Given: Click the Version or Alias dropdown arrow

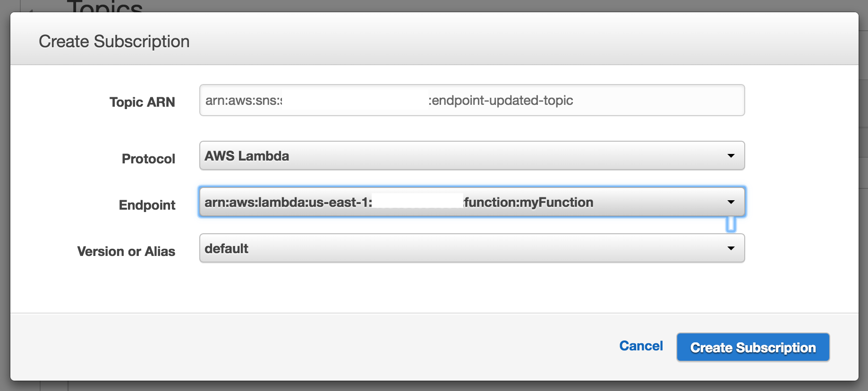Looking at the screenshot, I should point(731,248).
